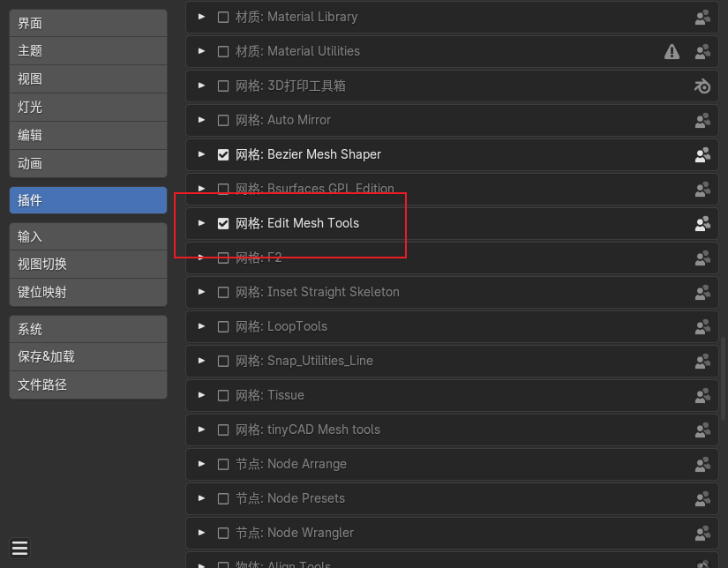Switch to the 键位映射 section

pos(88,292)
